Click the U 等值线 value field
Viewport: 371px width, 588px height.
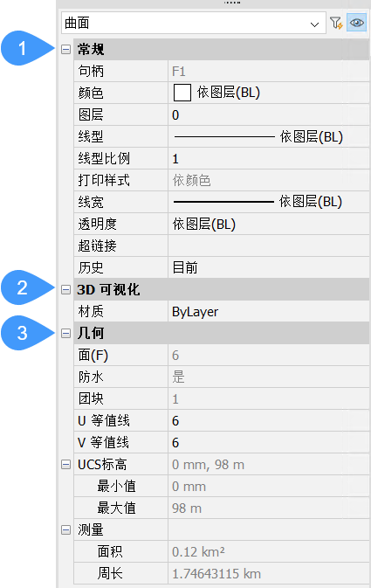[269, 421]
